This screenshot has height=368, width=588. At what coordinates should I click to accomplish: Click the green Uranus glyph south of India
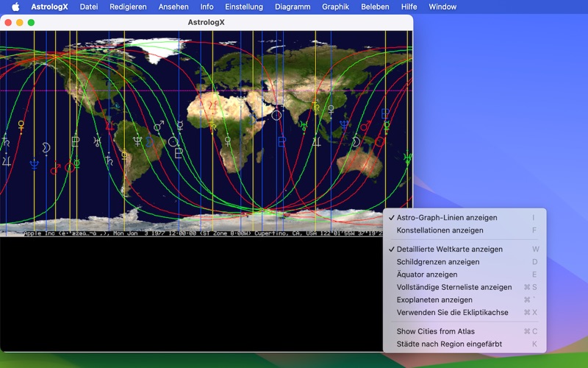click(304, 125)
